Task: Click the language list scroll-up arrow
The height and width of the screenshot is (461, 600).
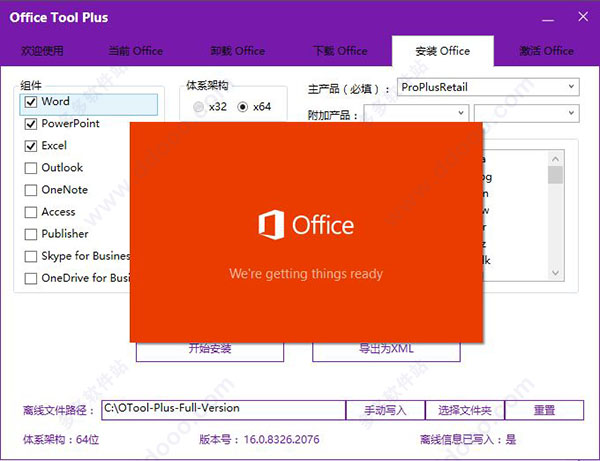Action: [556, 158]
